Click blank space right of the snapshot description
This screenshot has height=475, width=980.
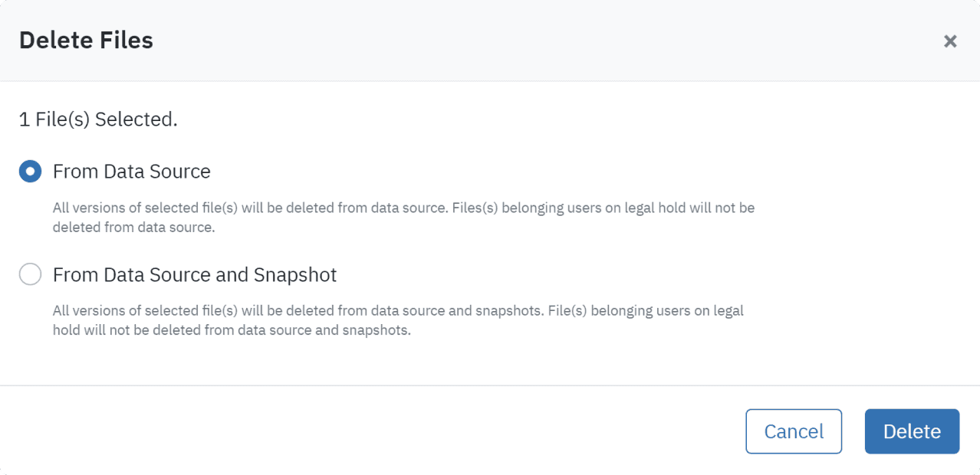pyautogui.click(x=859, y=322)
